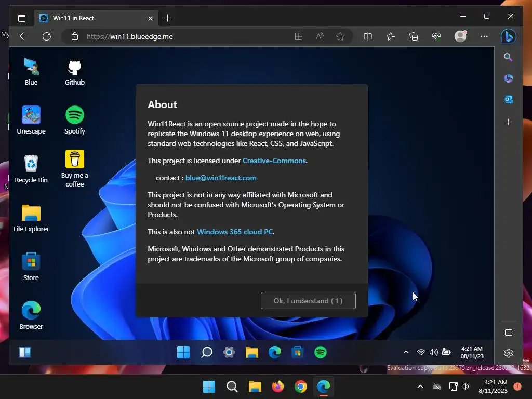Image resolution: width=532 pixels, height=399 pixels.
Task: Open host Windows taskbar search
Action: pyautogui.click(x=232, y=387)
